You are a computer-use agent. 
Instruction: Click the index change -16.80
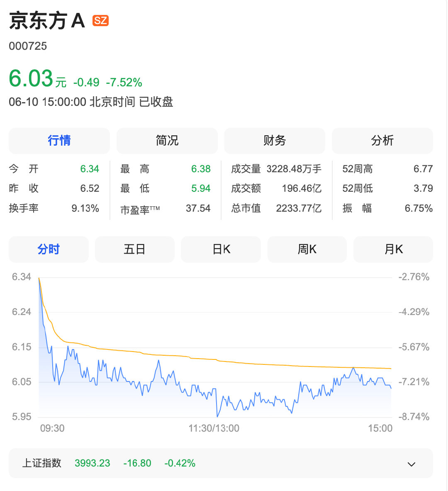click(137, 463)
